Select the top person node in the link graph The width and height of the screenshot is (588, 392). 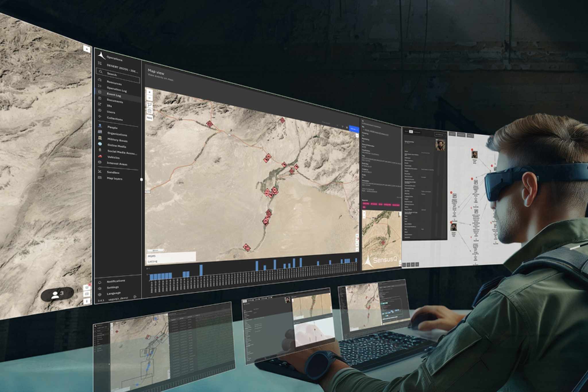tap(475, 155)
